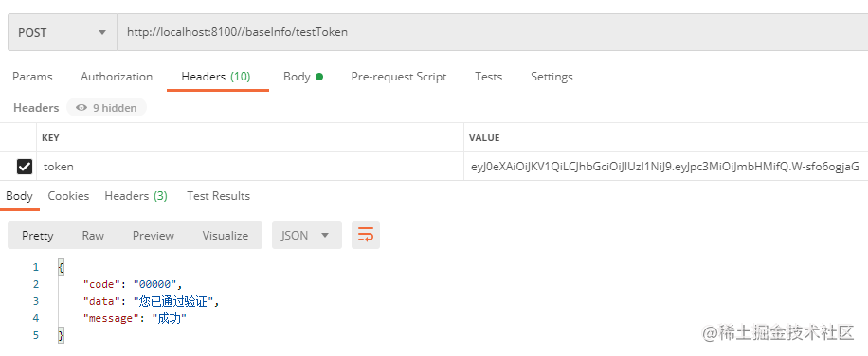
Task: Open the Settings tab
Action: (552, 77)
